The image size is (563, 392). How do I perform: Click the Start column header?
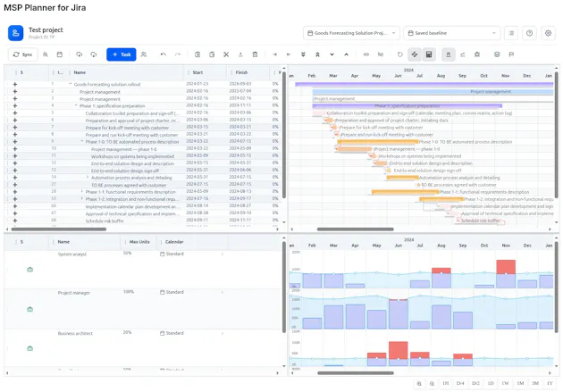point(197,72)
